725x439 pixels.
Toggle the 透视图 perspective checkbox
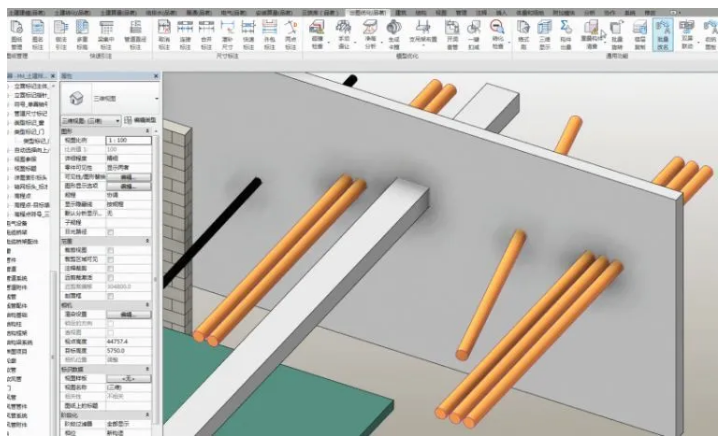click(111, 333)
